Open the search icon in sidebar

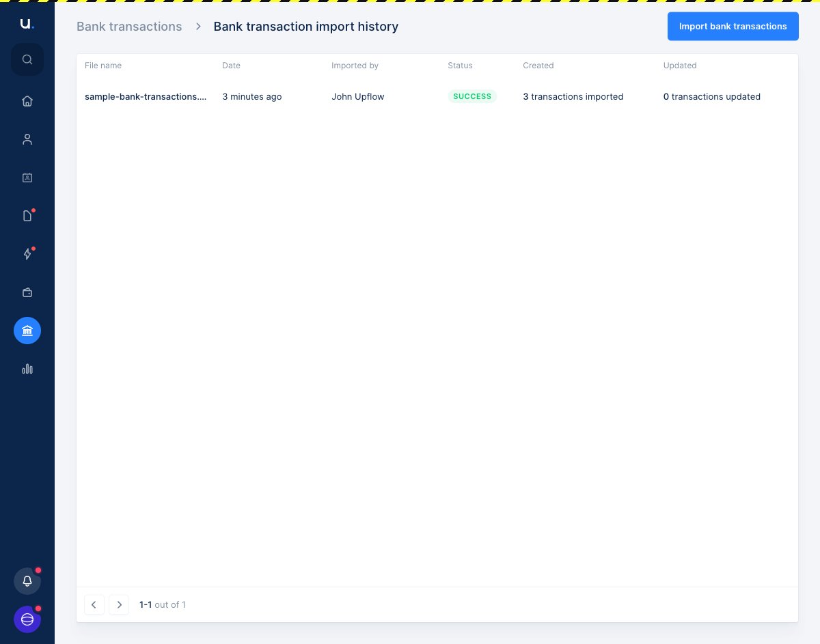pos(27,59)
